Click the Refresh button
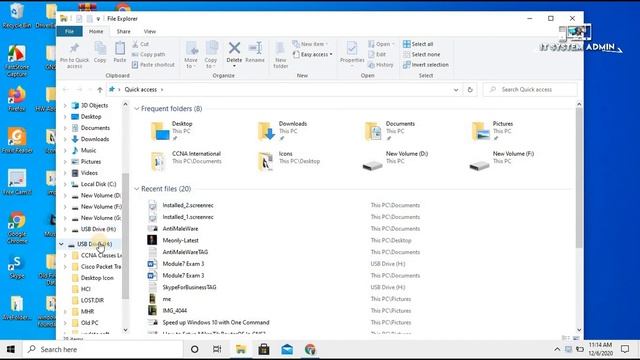Screen dimensions: 640x360 pos(470,90)
